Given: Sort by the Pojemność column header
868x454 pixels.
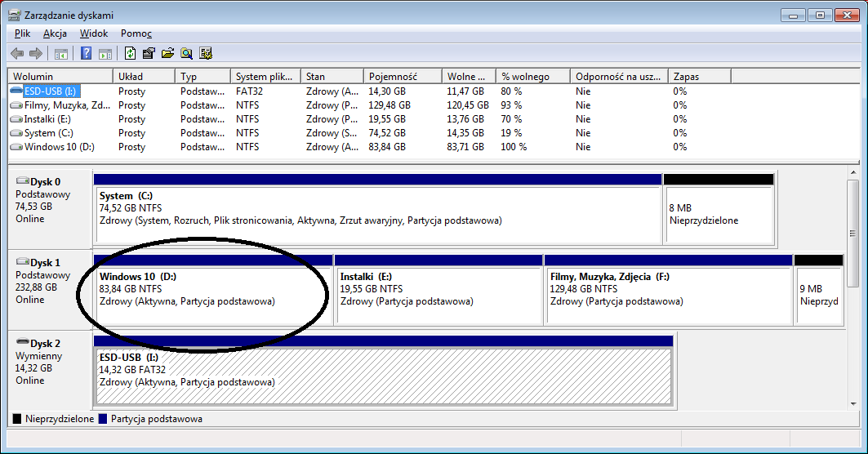Looking at the screenshot, I should coord(403,77).
